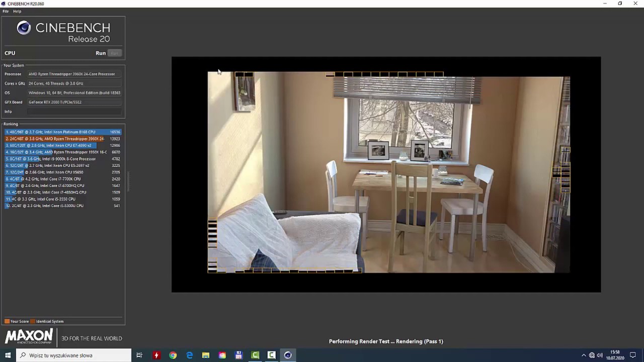This screenshot has width=644, height=362.
Task: Open the Help menu
Action: pyautogui.click(x=17, y=11)
